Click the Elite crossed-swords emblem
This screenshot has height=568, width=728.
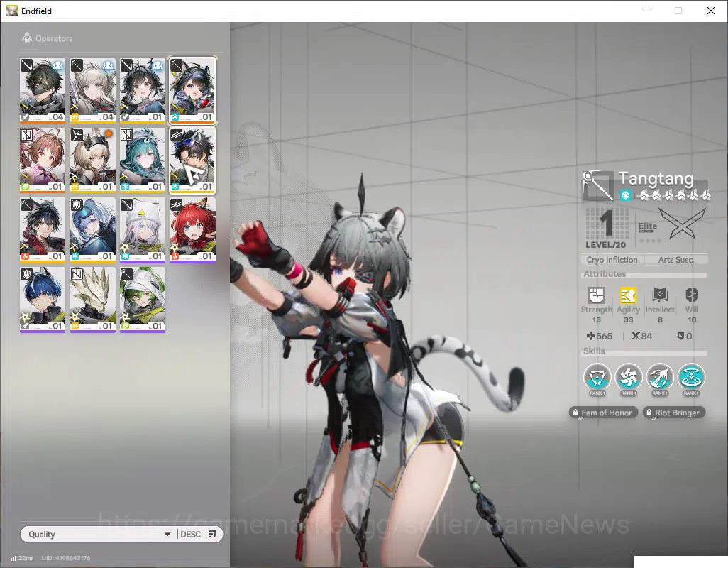(x=682, y=224)
